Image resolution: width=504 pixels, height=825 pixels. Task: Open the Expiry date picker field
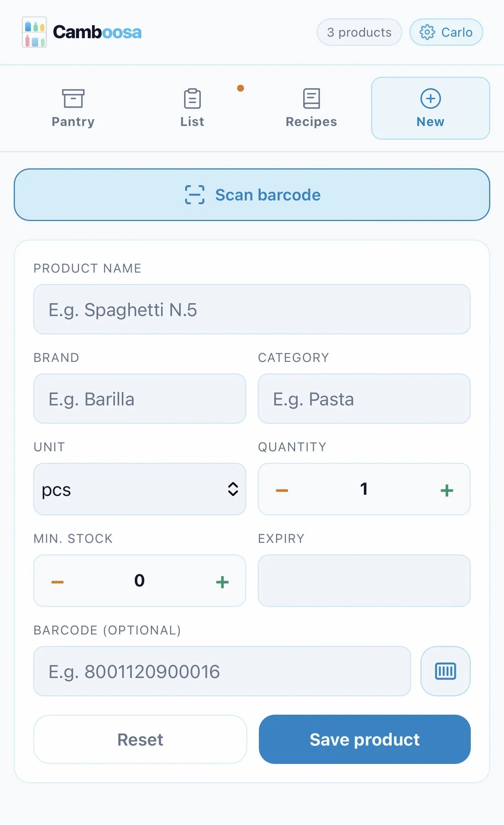point(364,581)
